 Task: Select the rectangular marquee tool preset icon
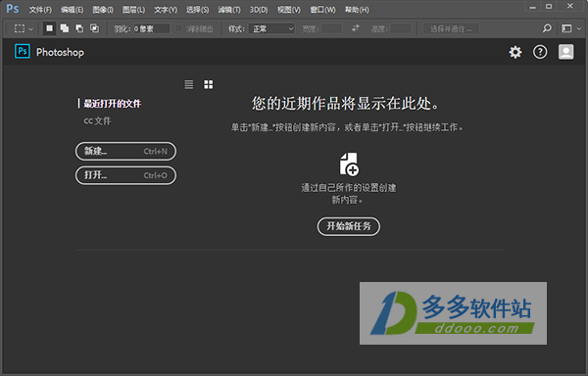pyautogui.click(x=20, y=28)
